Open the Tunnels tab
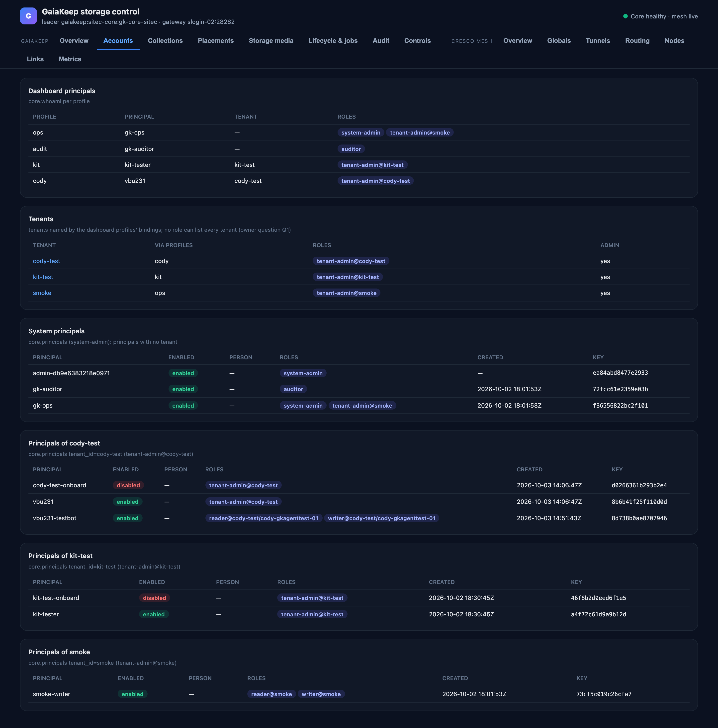 pos(598,41)
